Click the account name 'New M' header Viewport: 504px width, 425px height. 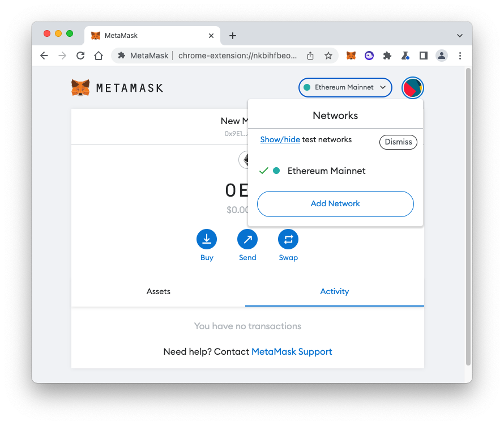234,121
